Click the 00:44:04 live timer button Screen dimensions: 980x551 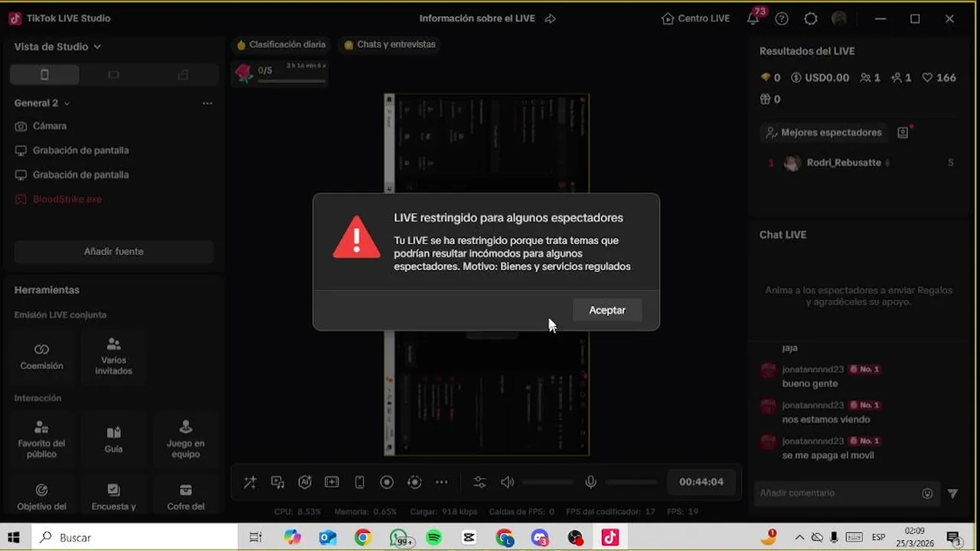pyautogui.click(x=701, y=482)
